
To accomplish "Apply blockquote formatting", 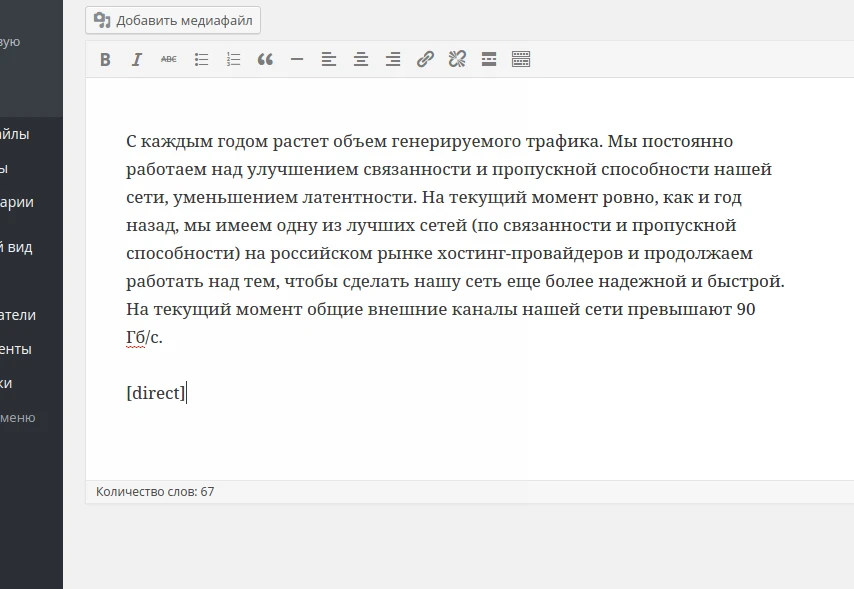I will 265,59.
